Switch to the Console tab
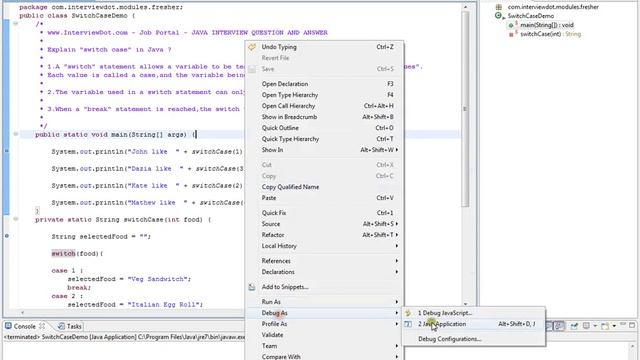The width and height of the screenshot is (640, 360). 24,326
